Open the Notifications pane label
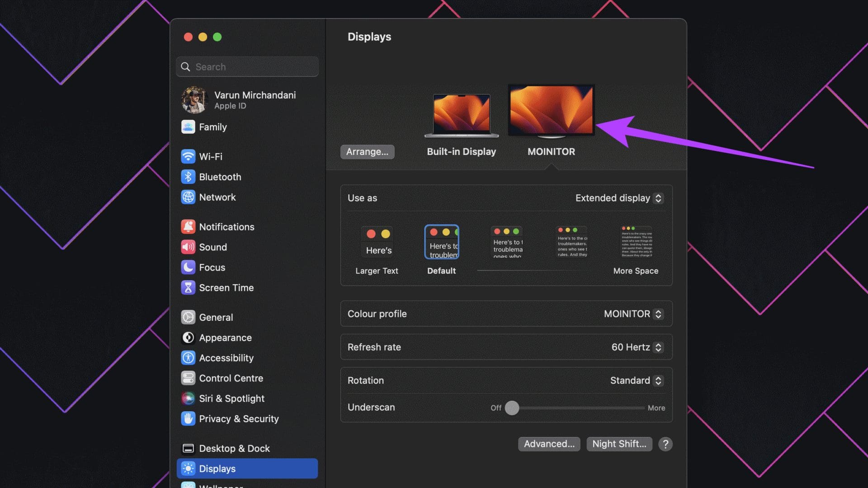868x488 pixels. coord(227,227)
